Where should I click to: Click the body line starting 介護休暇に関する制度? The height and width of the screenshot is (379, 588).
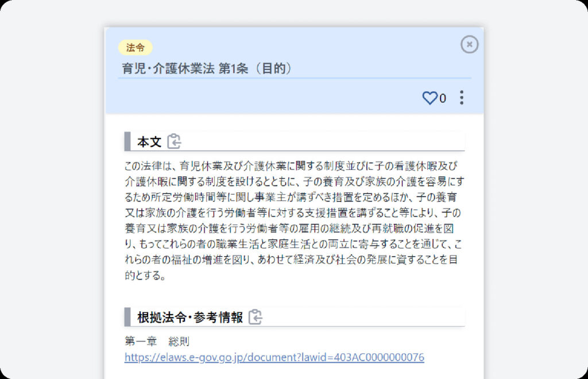[x=295, y=181]
